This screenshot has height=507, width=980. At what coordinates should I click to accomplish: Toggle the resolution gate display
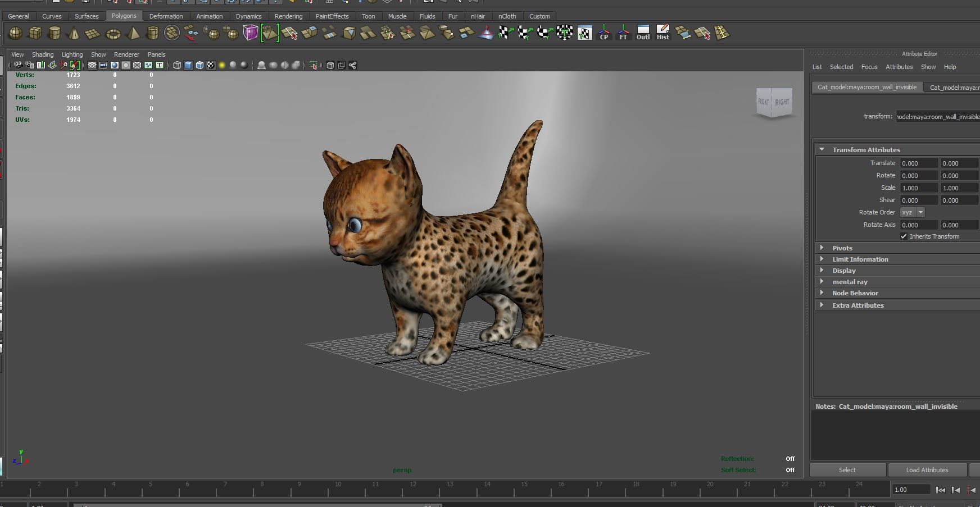pyautogui.click(x=115, y=65)
